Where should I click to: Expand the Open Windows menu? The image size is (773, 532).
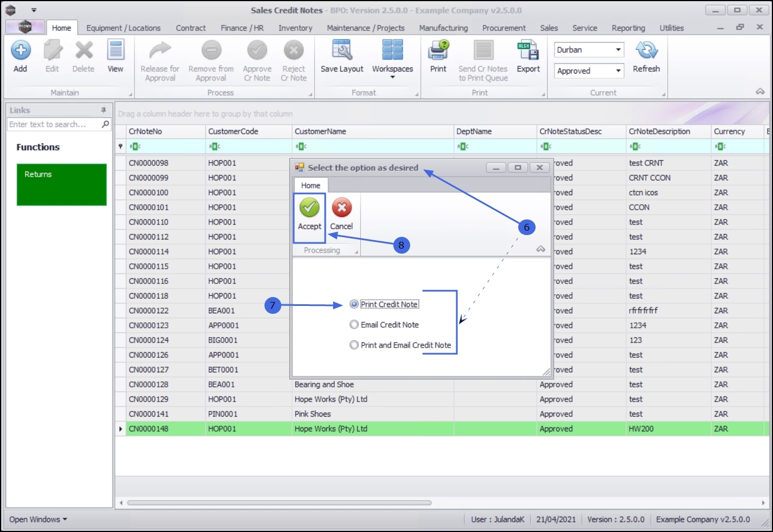coord(38,520)
